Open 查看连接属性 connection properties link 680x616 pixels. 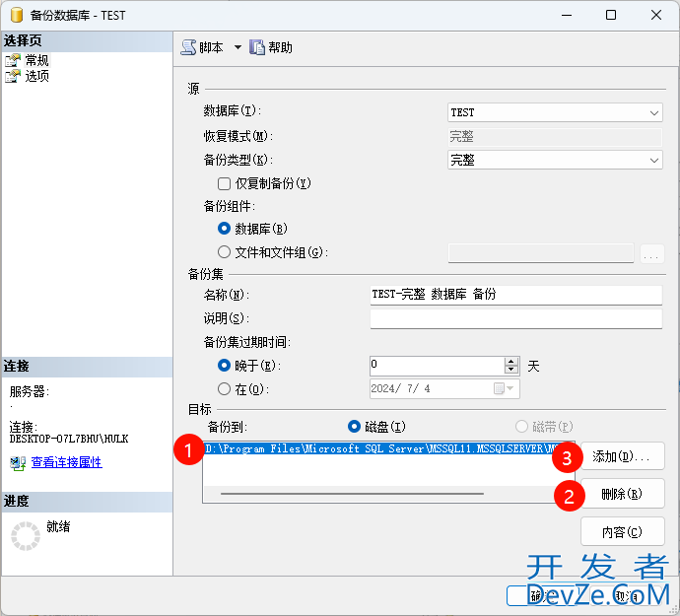click(x=67, y=462)
